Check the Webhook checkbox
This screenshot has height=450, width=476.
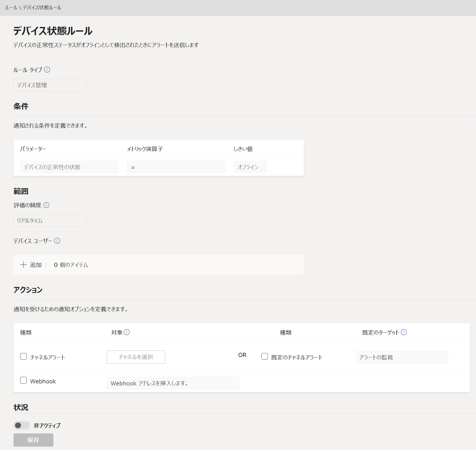pyautogui.click(x=23, y=380)
